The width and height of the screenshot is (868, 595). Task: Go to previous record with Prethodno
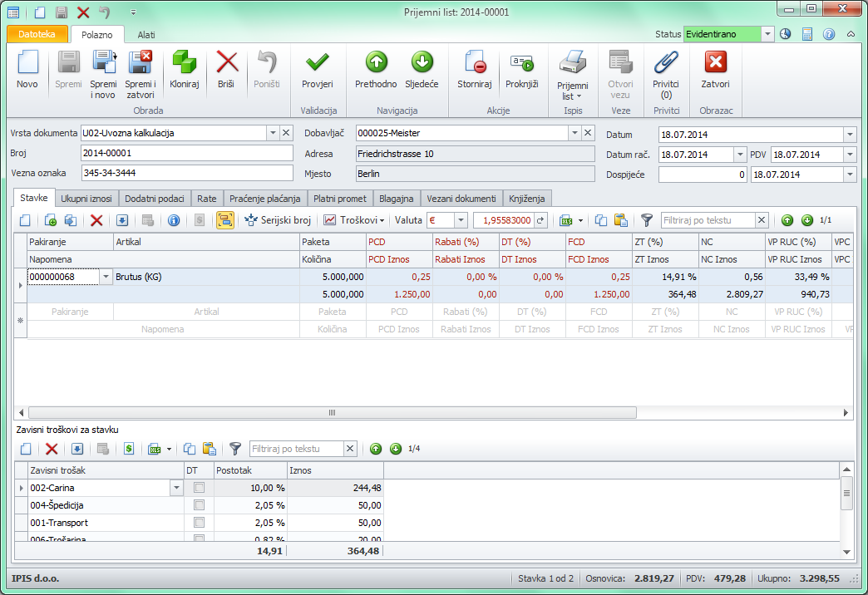coord(376,62)
